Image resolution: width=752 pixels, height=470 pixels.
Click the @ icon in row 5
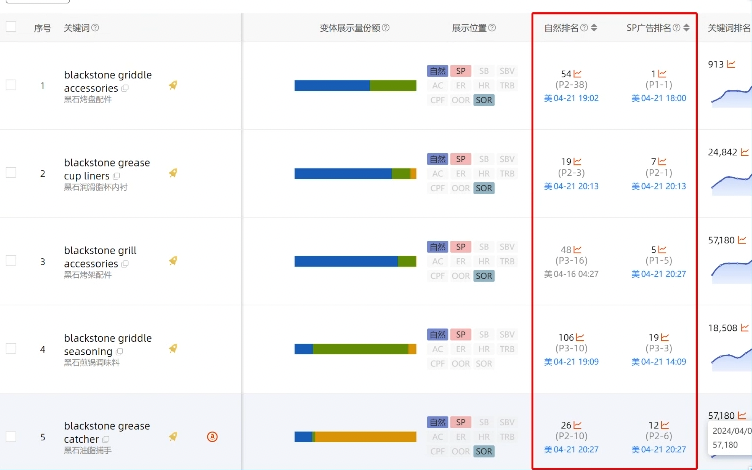pos(212,437)
